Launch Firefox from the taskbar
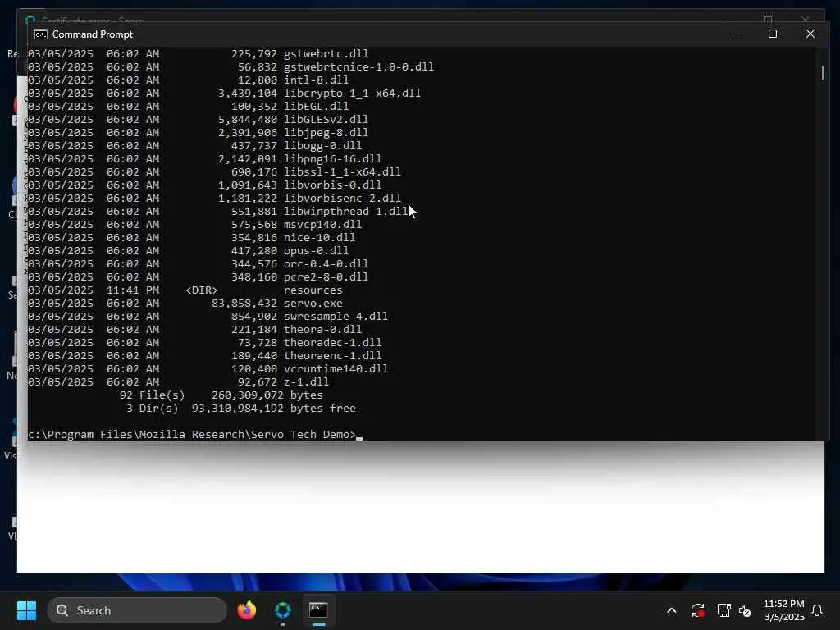 pyautogui.click(x=246, y=610)
